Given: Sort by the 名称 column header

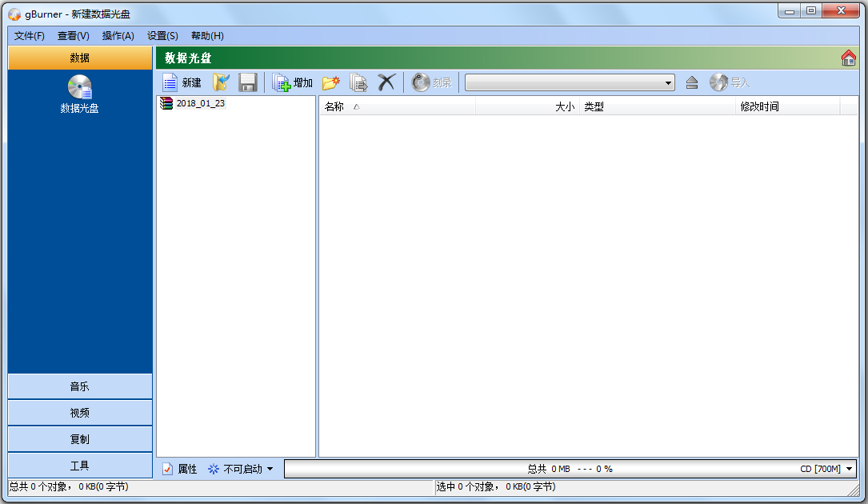Looking at the screenshot, I should coord(397,106).
